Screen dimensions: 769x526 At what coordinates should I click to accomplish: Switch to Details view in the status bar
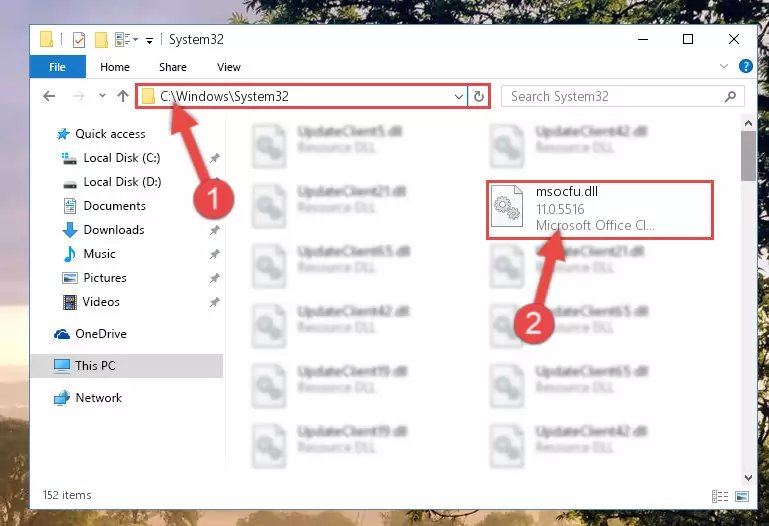click(x=719, y=497)
